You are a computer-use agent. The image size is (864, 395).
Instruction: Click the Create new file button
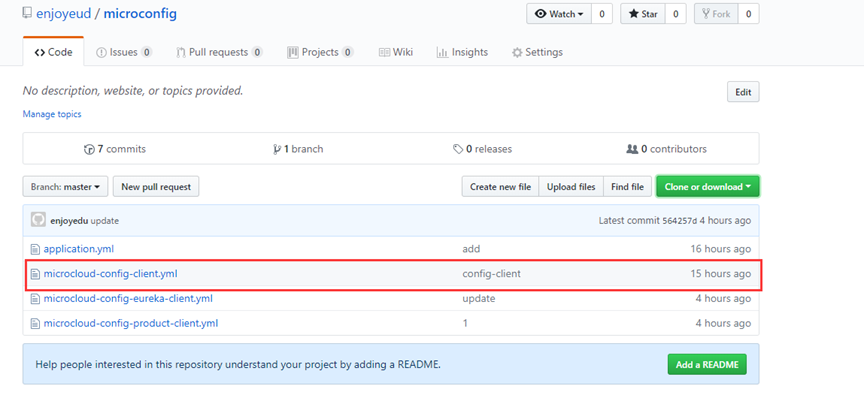click(500, 187)
